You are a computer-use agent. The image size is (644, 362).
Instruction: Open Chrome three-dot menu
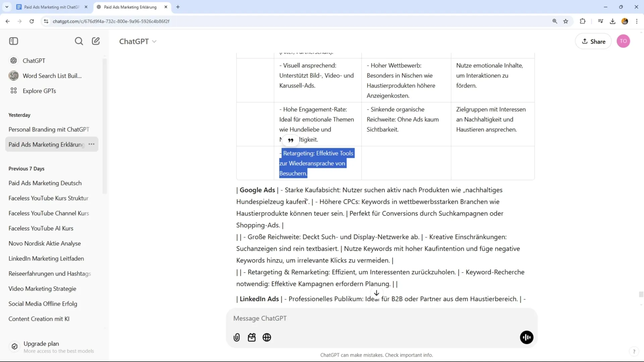click(637, 21)
